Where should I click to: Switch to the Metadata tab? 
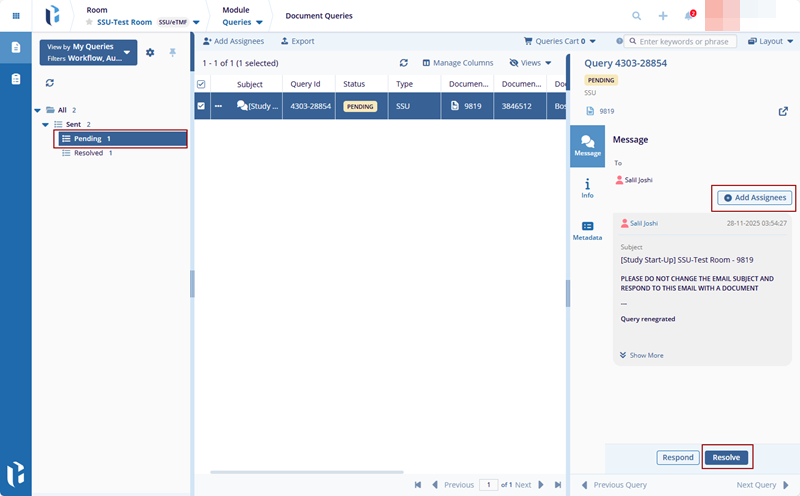click(587, 231)
